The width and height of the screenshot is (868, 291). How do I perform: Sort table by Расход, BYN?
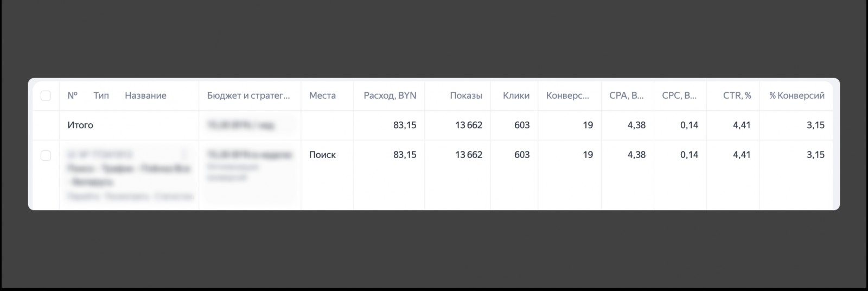pyautogui.click(x=390, y=96)
